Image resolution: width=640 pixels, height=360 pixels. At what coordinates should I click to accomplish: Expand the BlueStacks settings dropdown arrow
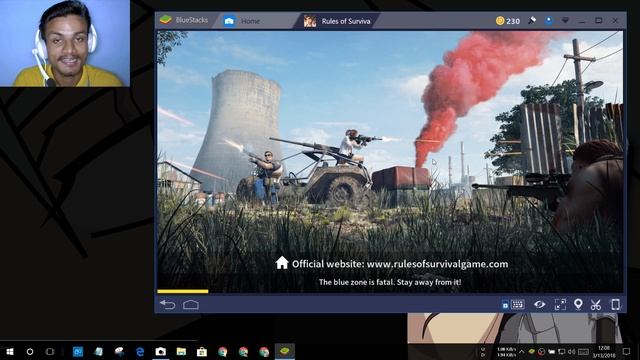[565, 20]
